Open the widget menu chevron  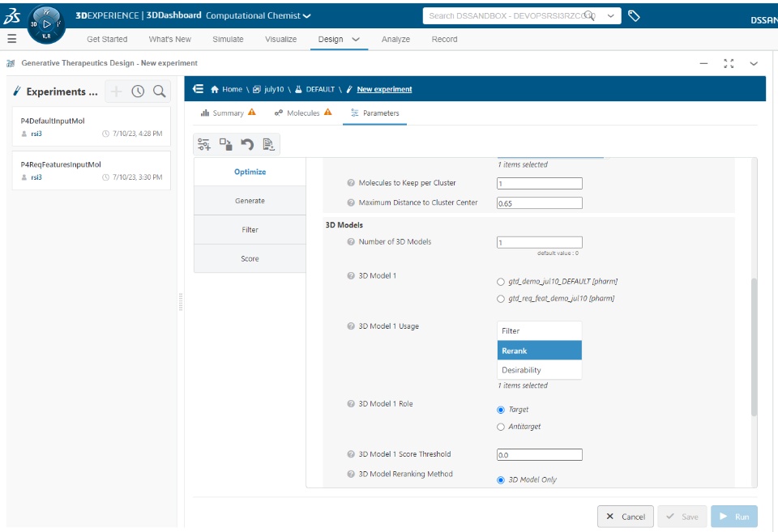click(x=754, y=63)
